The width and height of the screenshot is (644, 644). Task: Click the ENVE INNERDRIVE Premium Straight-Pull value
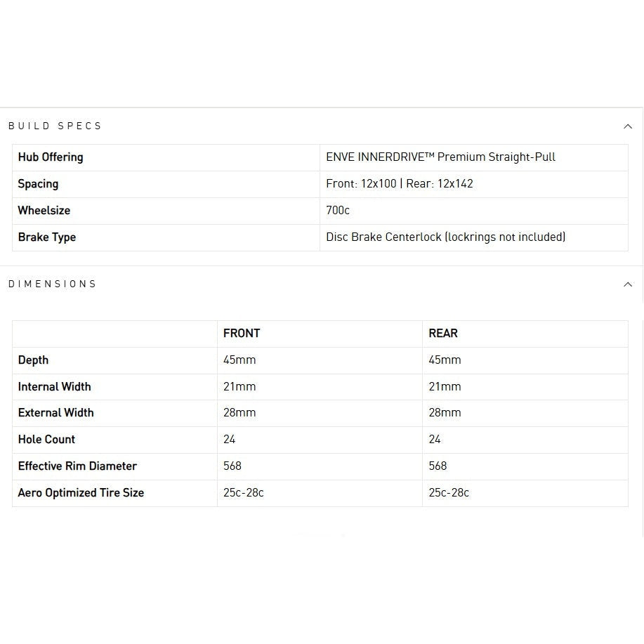(x=440, y=157)
